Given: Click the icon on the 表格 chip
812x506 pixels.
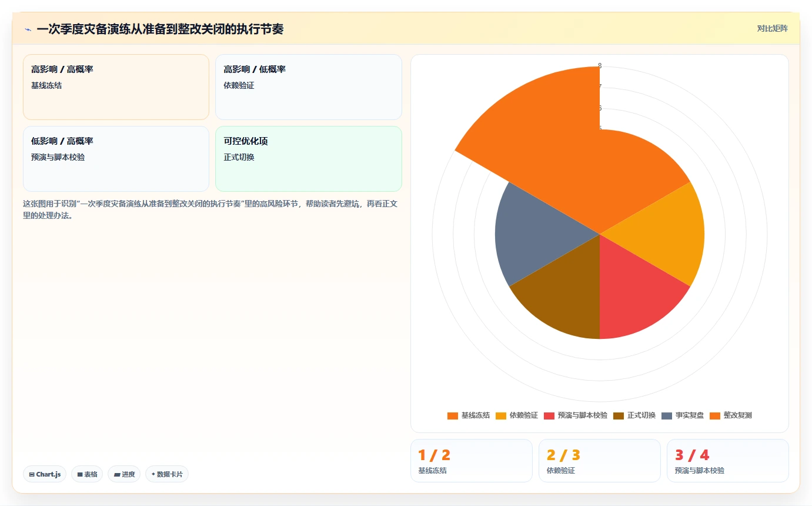Looking at the screenshot, I should (x=80, y=474).
